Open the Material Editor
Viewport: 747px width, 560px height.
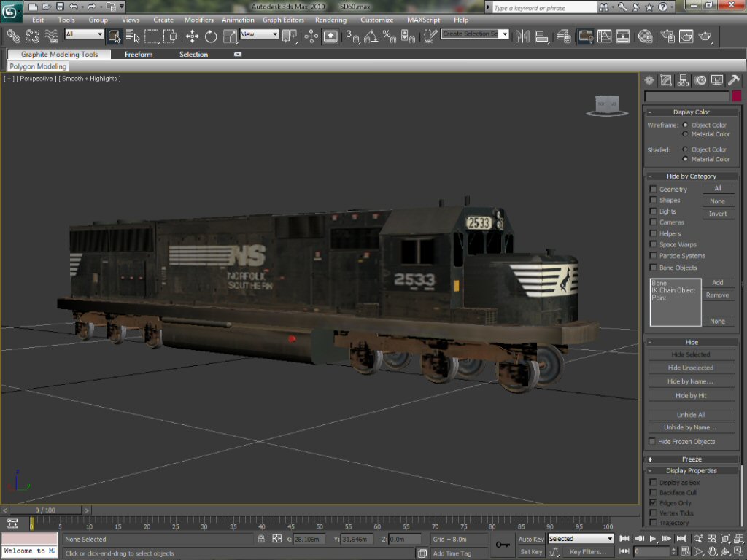(645, 36)
